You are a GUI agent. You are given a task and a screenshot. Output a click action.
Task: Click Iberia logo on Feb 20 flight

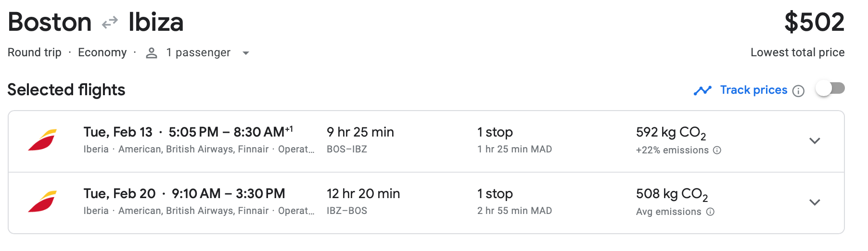click(x=42, y=202)
